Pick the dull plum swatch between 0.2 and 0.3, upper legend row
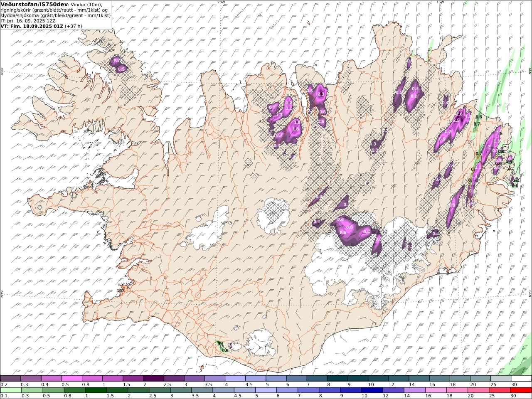The width and height of the screenshot is (532, 399). [10, 379]
